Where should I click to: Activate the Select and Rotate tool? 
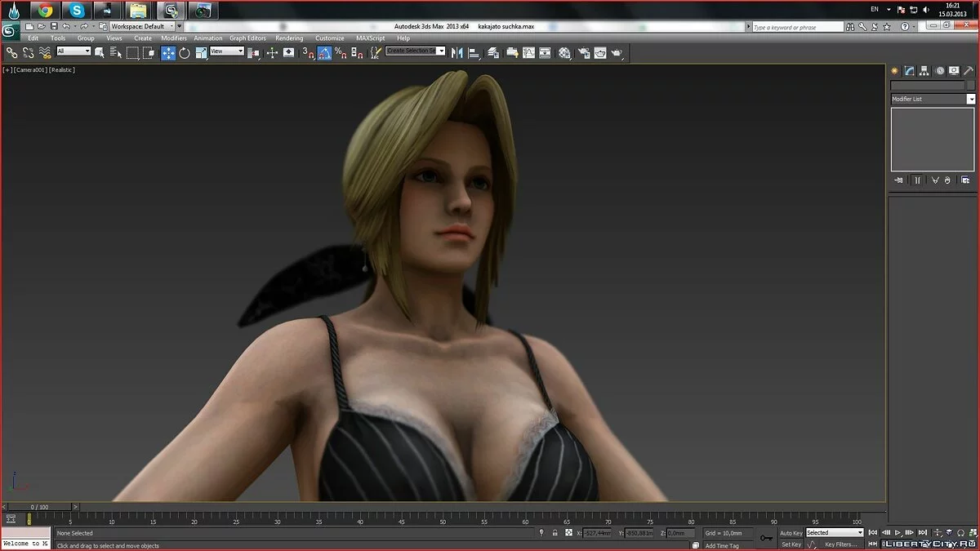[x=185, y=53]
